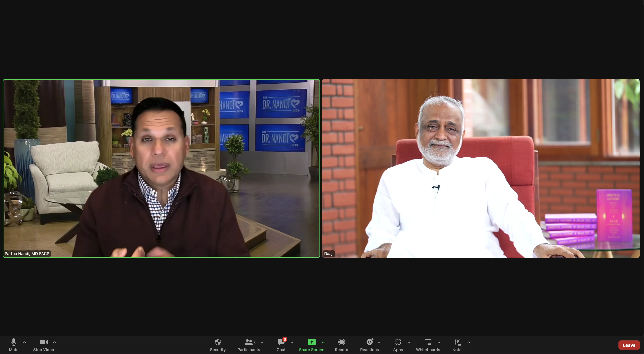The image size is (644, 354).
Task: Open audio options arrow beside Mute
Action: [25, 342]
